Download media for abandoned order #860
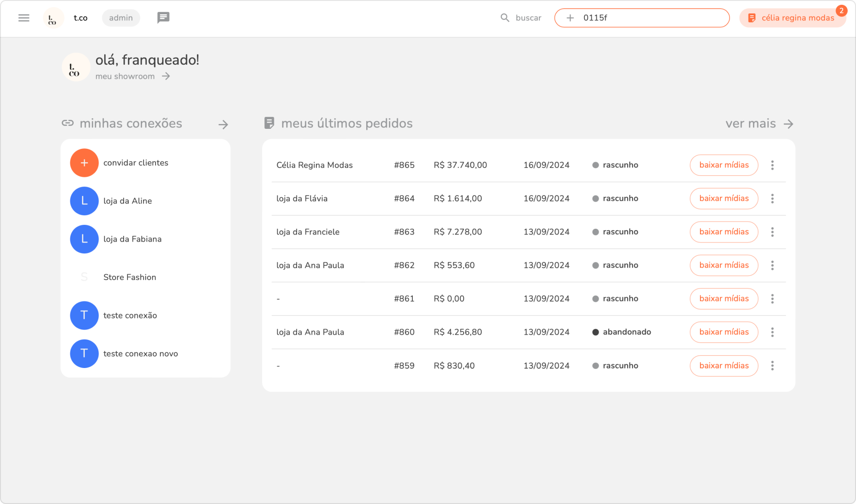Screen dimensions: 856x504 724,332
